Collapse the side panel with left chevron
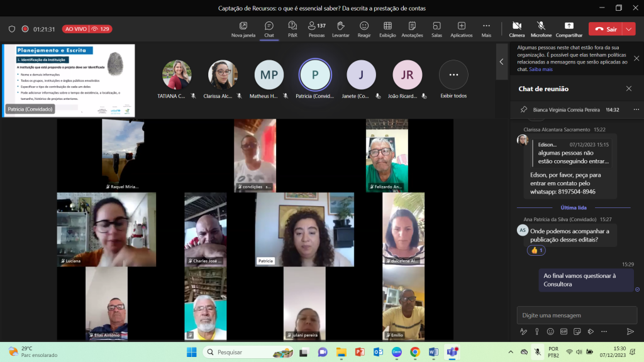Image resolution: width=644 pixels, height=362 pixels. click(x=501, y=62)
